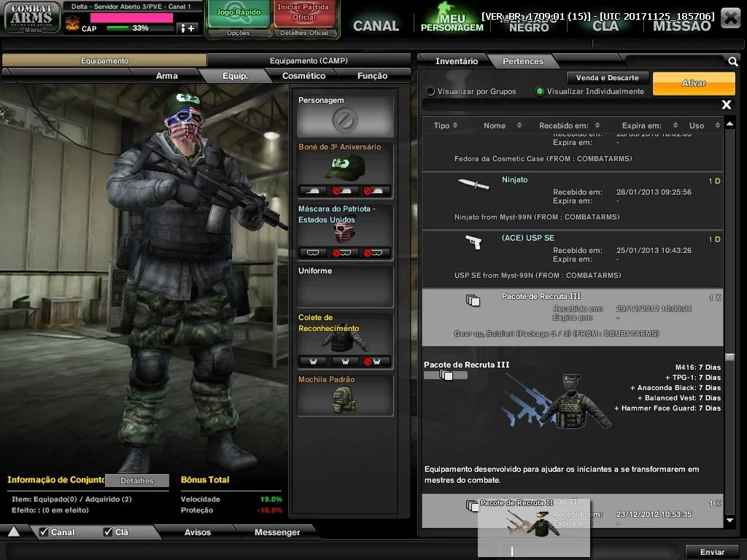747x560 pixels.
Task: Click the Ninjato knife icon
Action: point(473,184)
